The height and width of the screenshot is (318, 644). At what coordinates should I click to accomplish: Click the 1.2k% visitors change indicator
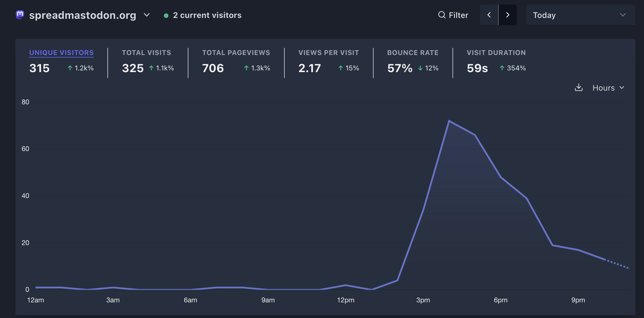(x=81, y=68)
